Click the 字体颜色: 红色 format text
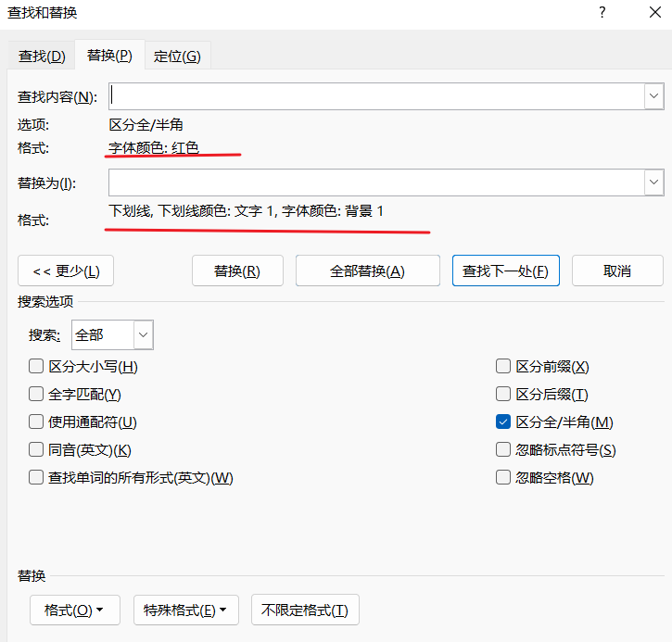This screenshot has width=672, height=642. 154,147
